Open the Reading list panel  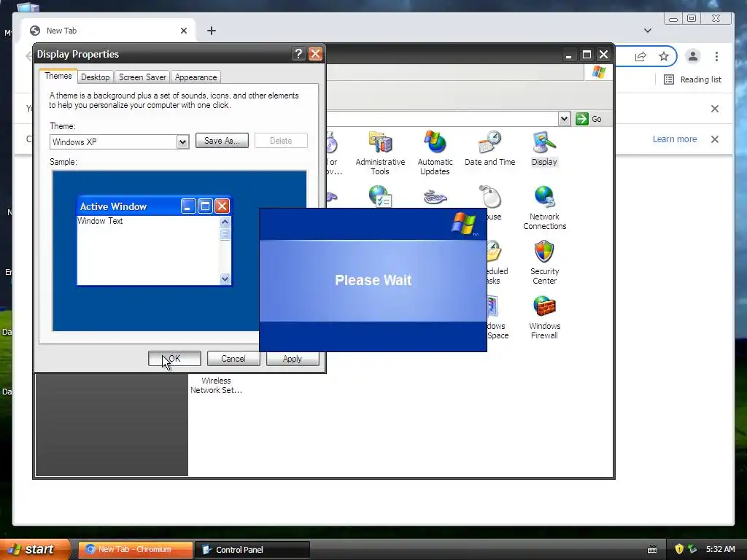click(693, 79)
